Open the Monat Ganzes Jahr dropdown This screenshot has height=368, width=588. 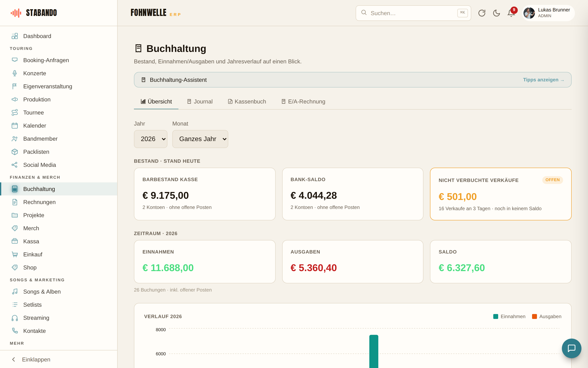[x=200, y=139]
